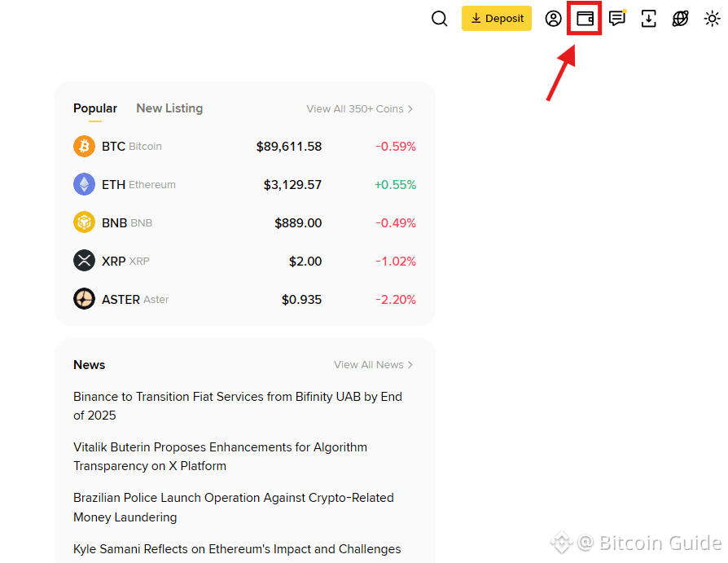Open Binance Fiat Services Bifinity news
The image size is (728, 563).
(238, 406)
